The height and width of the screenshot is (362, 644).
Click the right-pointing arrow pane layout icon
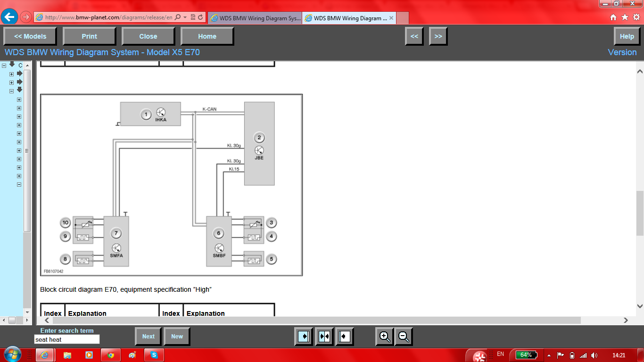(304, 337)
